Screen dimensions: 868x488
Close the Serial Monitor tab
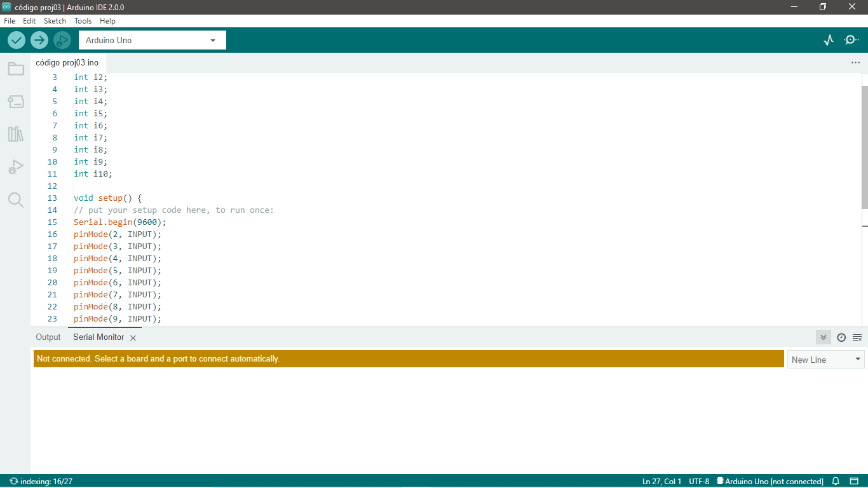click(x=133, y=338)
